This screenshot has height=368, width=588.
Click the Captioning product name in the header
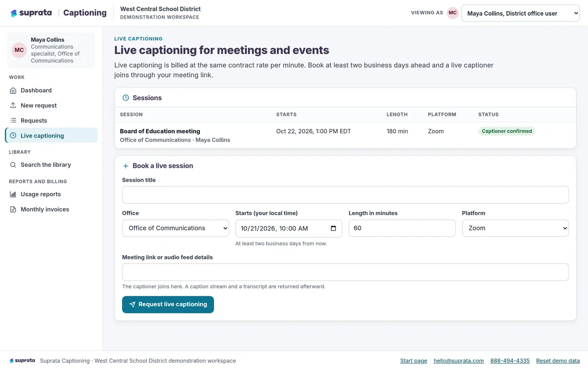(85, 13)
